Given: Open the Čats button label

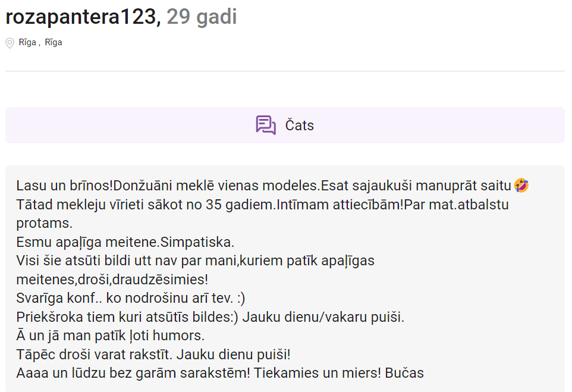Looking at the screenshot, I should click(x=300, y=126).
